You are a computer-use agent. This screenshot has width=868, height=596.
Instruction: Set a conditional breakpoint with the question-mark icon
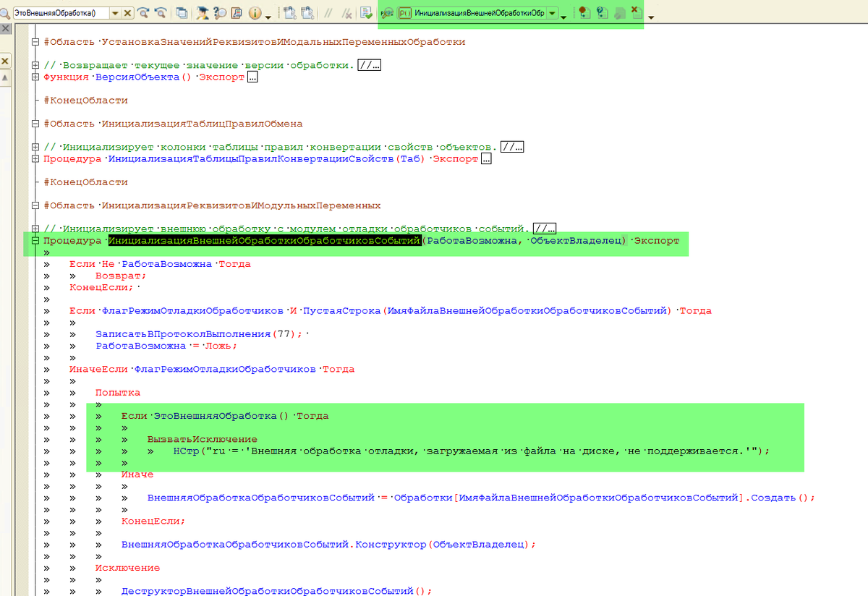point(601,13)
